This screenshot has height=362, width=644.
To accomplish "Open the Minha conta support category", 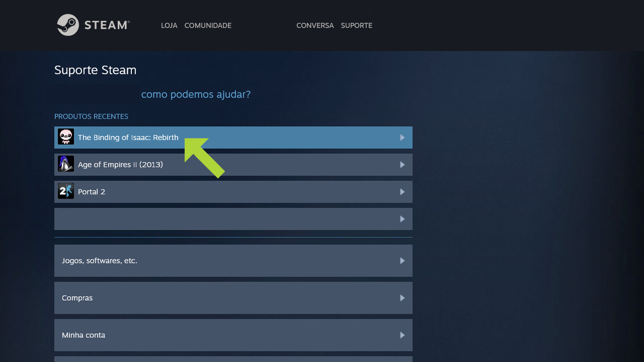I will point(233,335).
